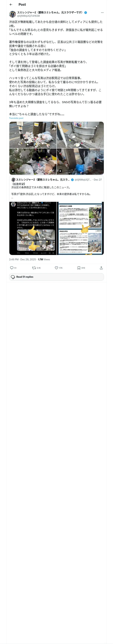Open the quoted post's right document image
This screenshot has width=113, height=644.
pyautogui.click(x=80, y=228)
